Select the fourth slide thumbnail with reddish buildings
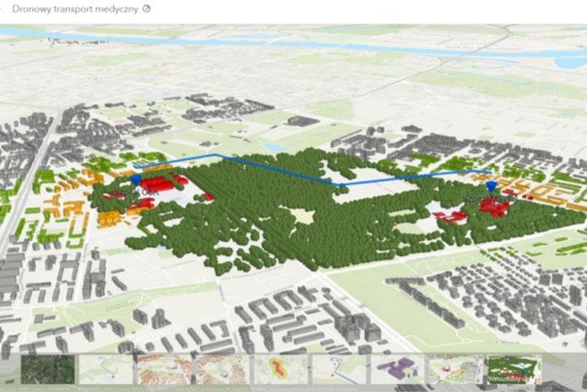 point(222,369)
